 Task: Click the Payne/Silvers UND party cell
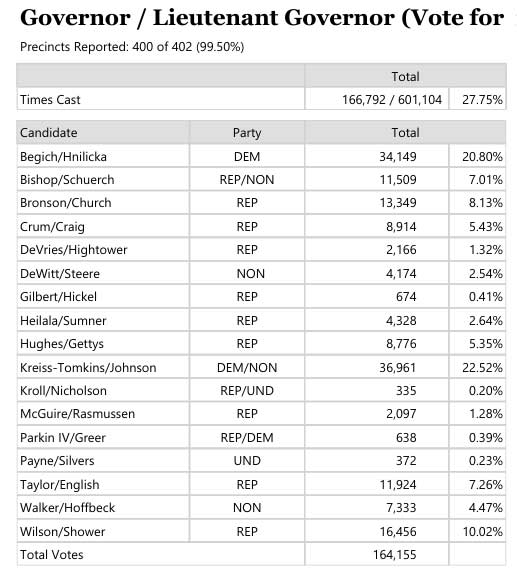(x=247, y=460)
